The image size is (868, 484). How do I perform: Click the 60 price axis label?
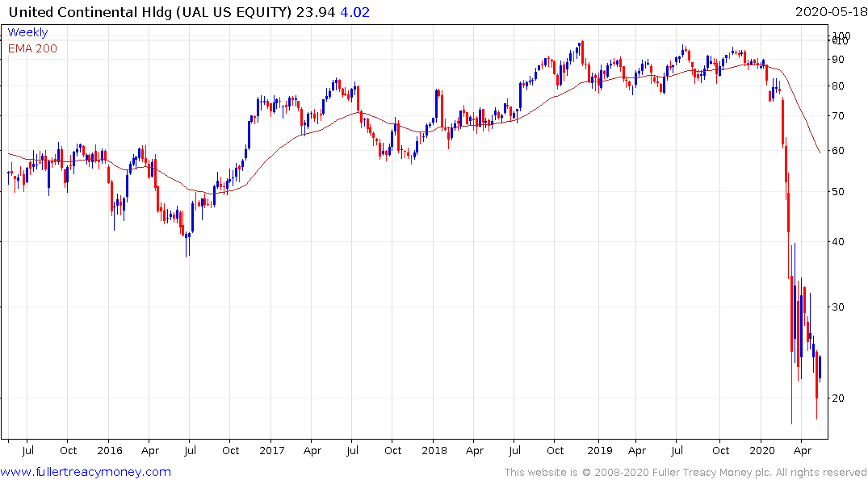(837, 151)
